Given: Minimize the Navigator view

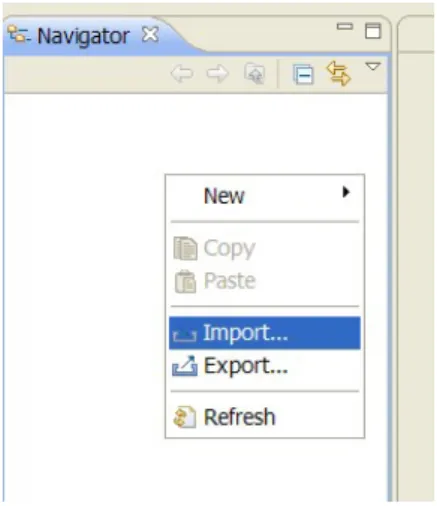Looking at the screenshot, I should (x=345, y=27).
